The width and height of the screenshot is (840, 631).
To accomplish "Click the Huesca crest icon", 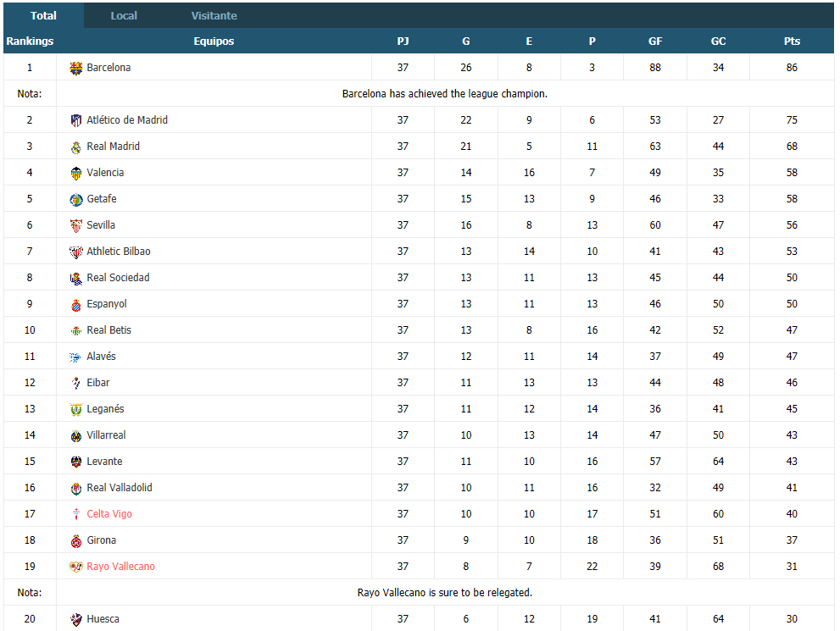I will [x=76, y=619].
